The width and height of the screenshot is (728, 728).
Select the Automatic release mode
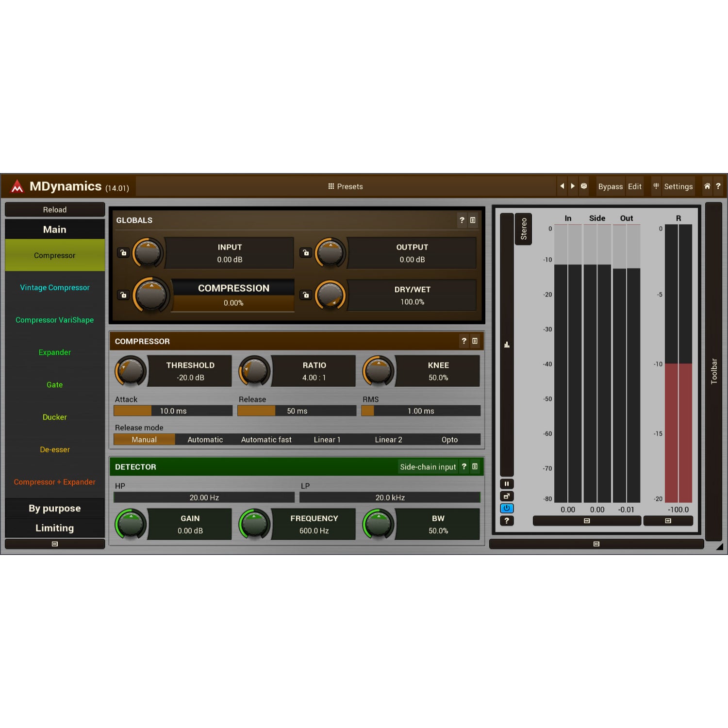(x=205, y=440)
